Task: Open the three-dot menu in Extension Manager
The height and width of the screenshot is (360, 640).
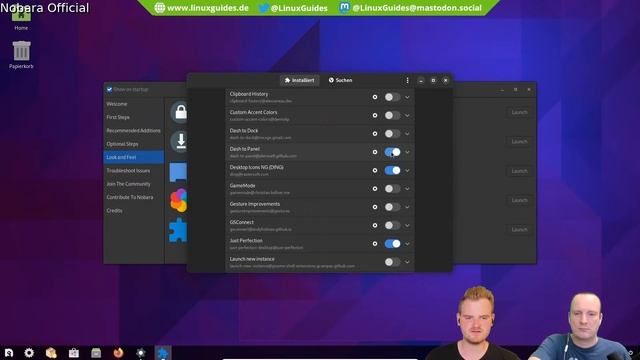Action: (407, 80)
